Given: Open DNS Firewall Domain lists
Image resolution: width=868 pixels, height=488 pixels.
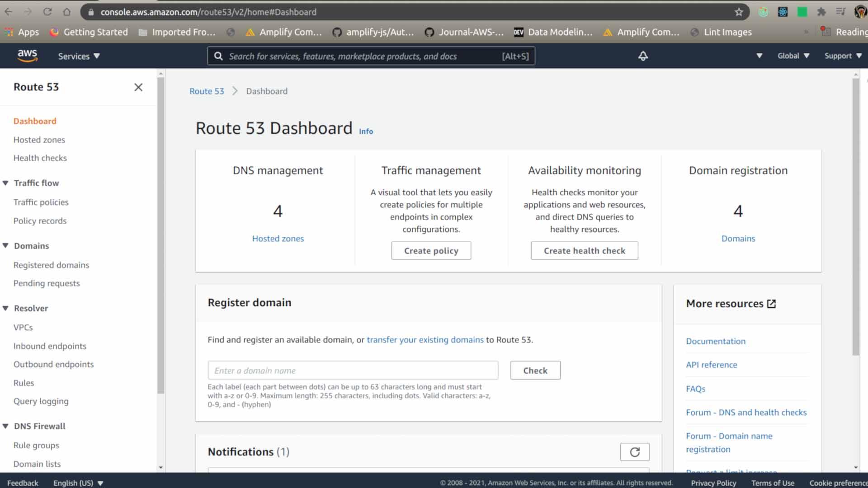Looking at the screenshot, I should point(37,464).
